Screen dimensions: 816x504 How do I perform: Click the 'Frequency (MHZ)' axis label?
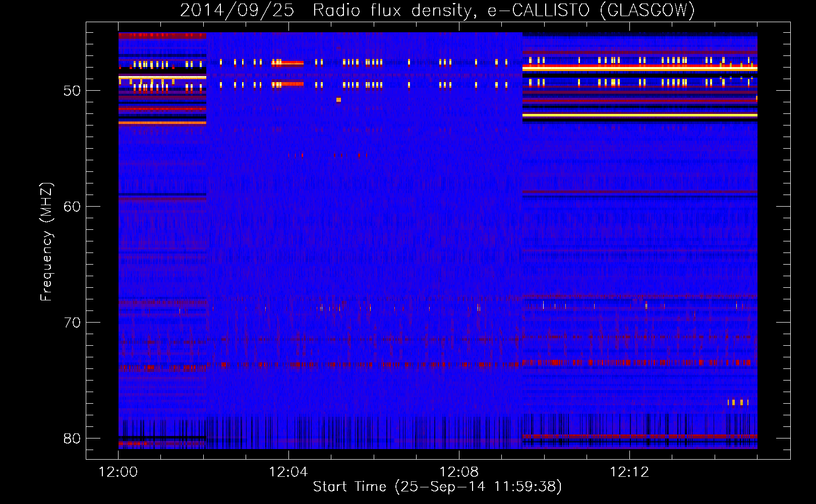tap(46, 242)
